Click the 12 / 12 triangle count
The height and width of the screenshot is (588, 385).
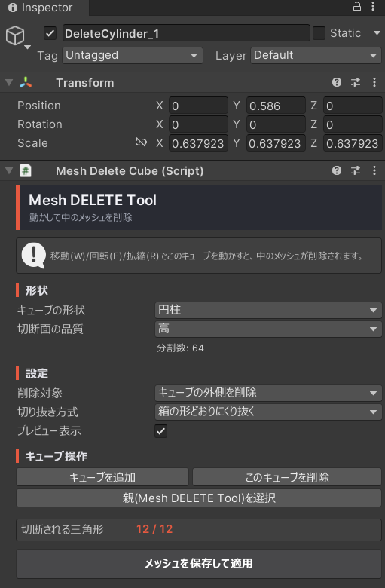[x=154, y=529]
